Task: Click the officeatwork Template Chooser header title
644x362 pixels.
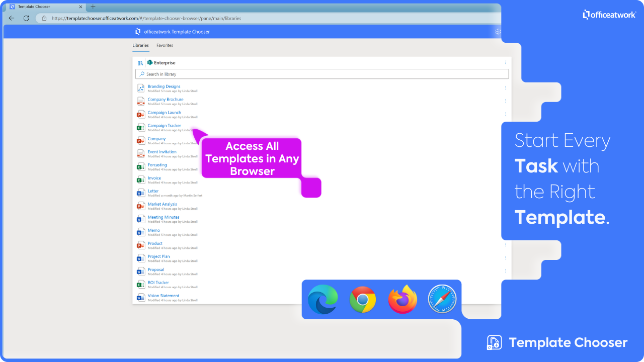Action: point(177,32)
